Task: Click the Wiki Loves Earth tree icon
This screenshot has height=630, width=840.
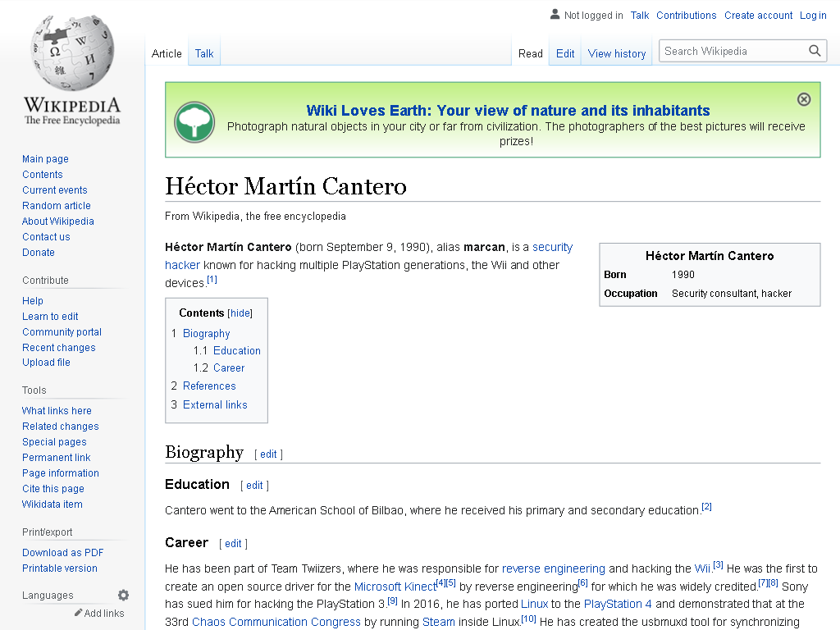Action: (194, 122)
